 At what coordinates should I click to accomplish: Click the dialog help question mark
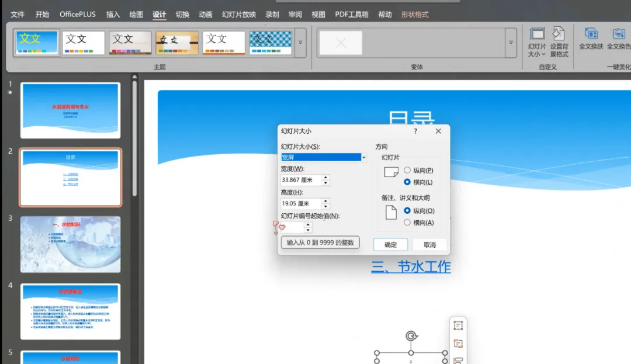415,131
